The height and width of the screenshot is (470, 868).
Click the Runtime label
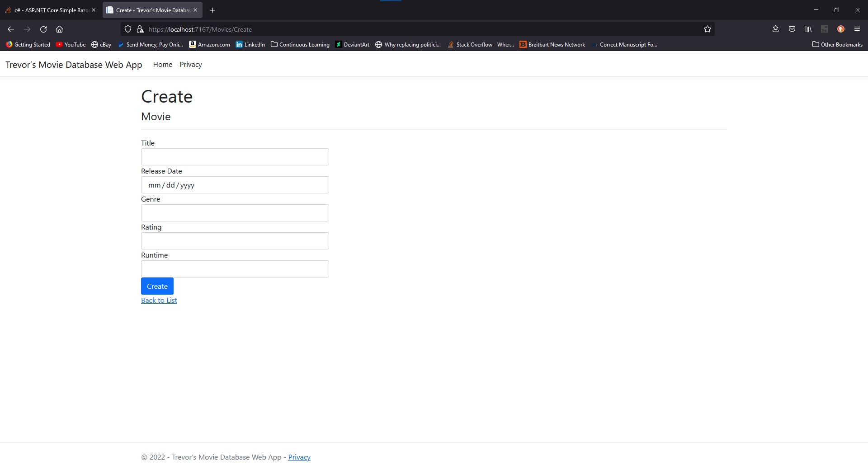[x=154, y=255]
